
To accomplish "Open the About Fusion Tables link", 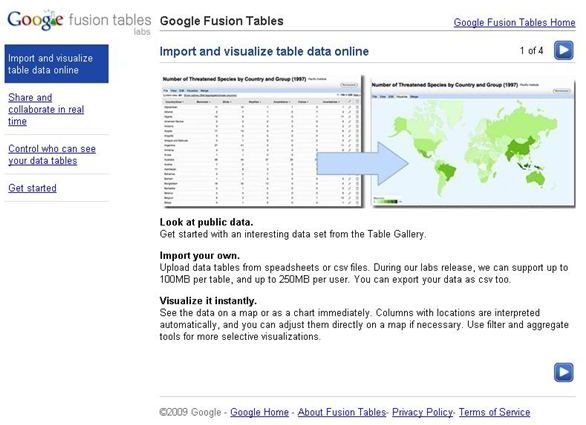I will point(342,412).
